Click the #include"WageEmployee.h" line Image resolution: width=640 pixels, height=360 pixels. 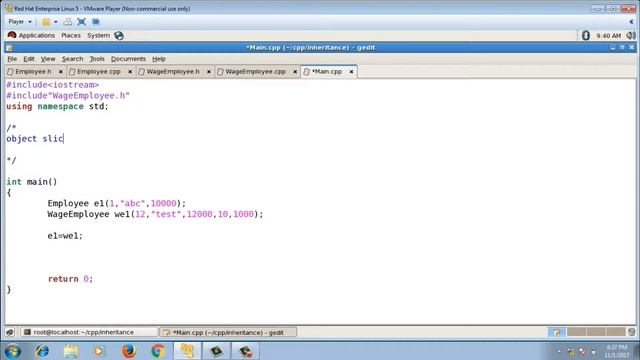(x=68, y=96)
